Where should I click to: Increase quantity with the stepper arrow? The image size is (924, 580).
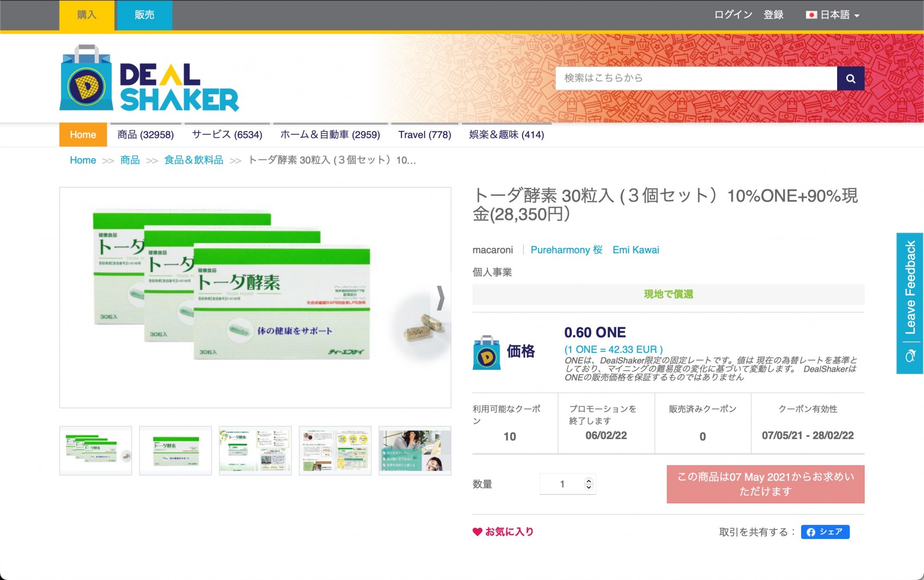(589, 480)
